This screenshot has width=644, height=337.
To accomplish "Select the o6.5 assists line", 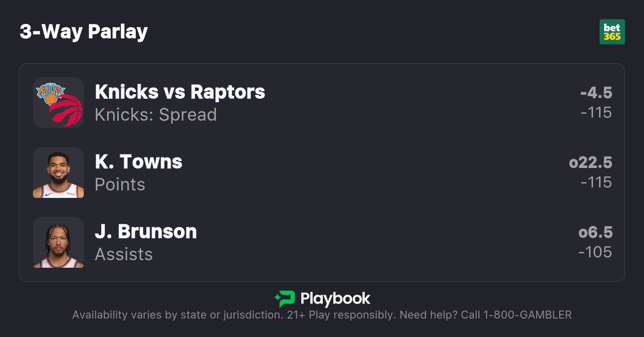I will pyautogui.click(x=595, y=232).
